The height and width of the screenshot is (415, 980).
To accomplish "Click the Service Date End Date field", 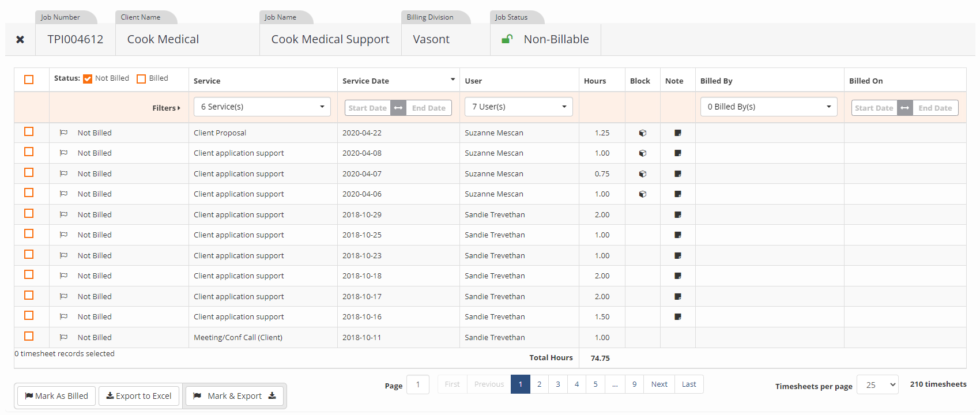I will click(429, 108).
